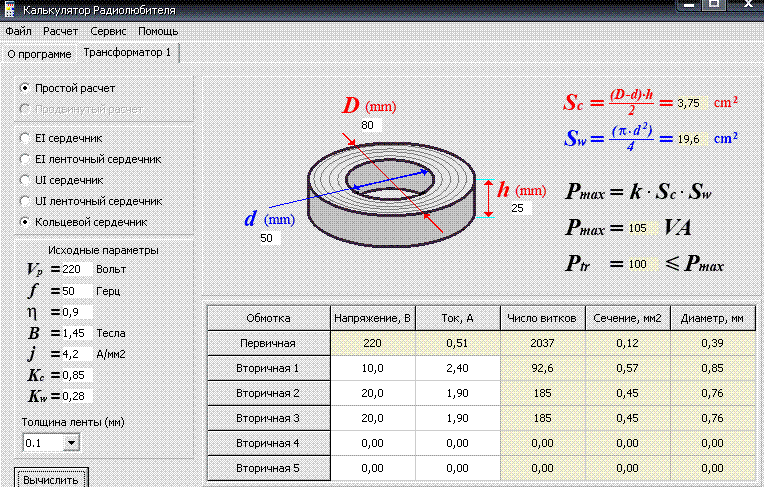Click the app icon in the title bar

tap(9, 11)
